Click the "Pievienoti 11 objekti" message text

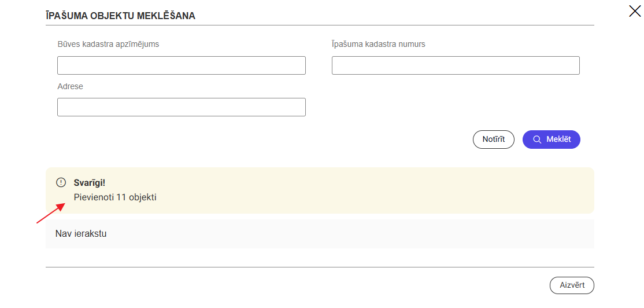115,197
